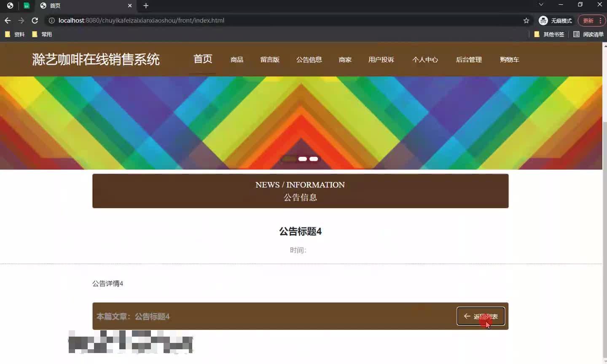This screenshot has width=607, height=364.
Task: Click the bookmark star icon
Action: click(x=526, y=20)
